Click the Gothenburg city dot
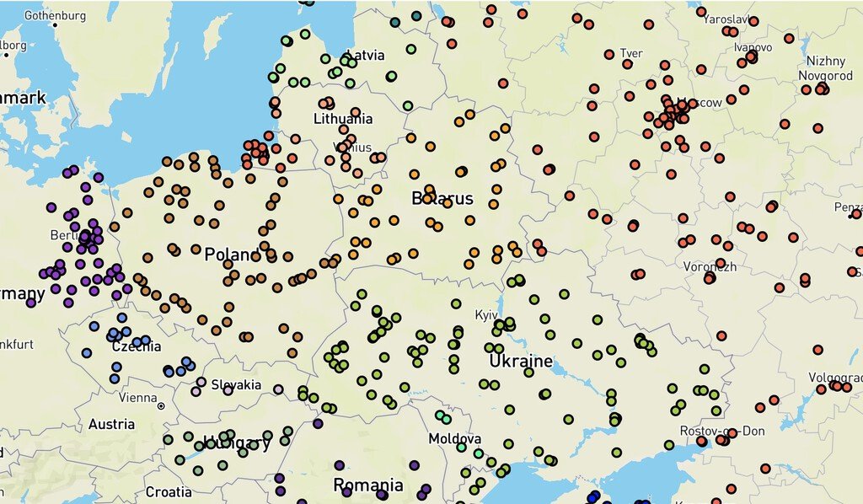 pyautogui.click(x=55, y=25)
